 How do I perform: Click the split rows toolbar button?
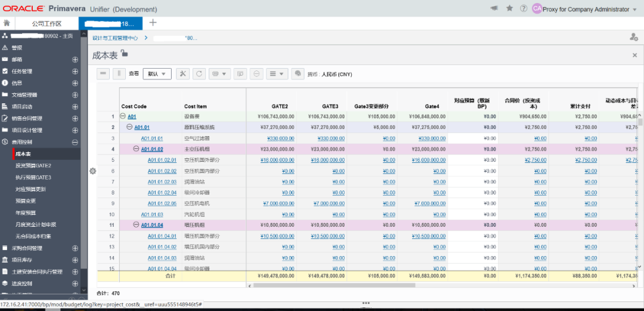(x=103, y=73)
